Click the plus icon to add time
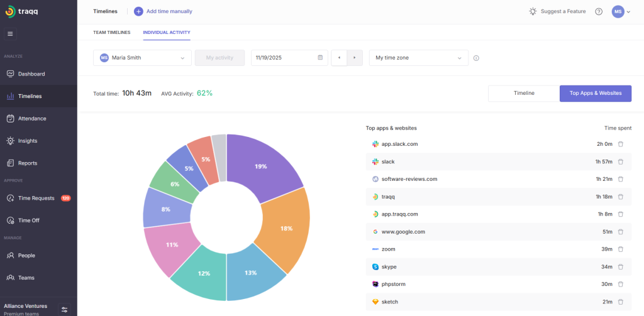 click(138, 11)
